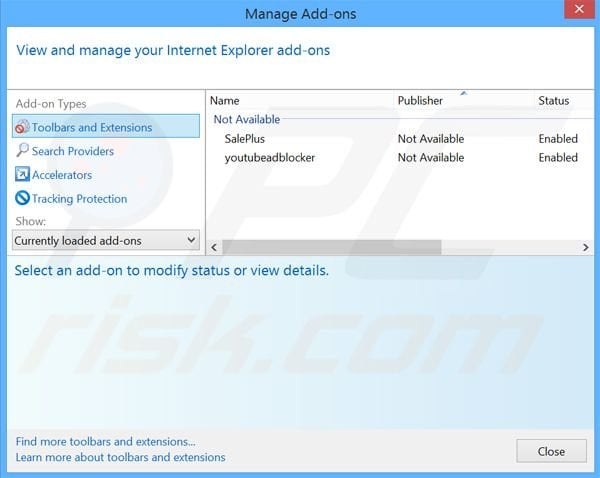The image size is (600, 478).
Task: Click Not Available publisher for SalePlus
Action: pyautogui.click(x=431, y=139)
